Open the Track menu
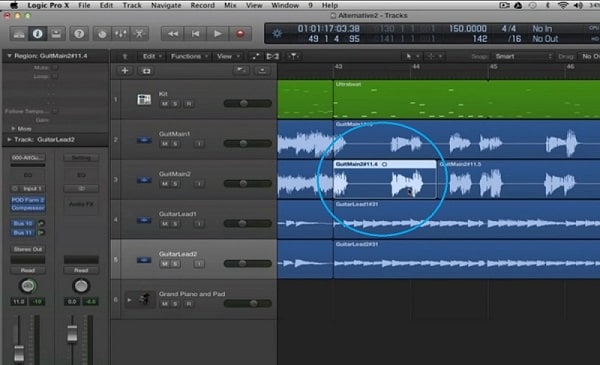Screen dimensions: 600x365 [x=132, y=5]
